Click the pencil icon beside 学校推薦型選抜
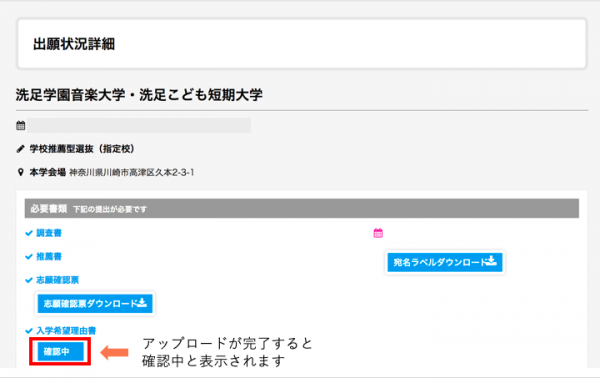 click(x=21, y=149)
